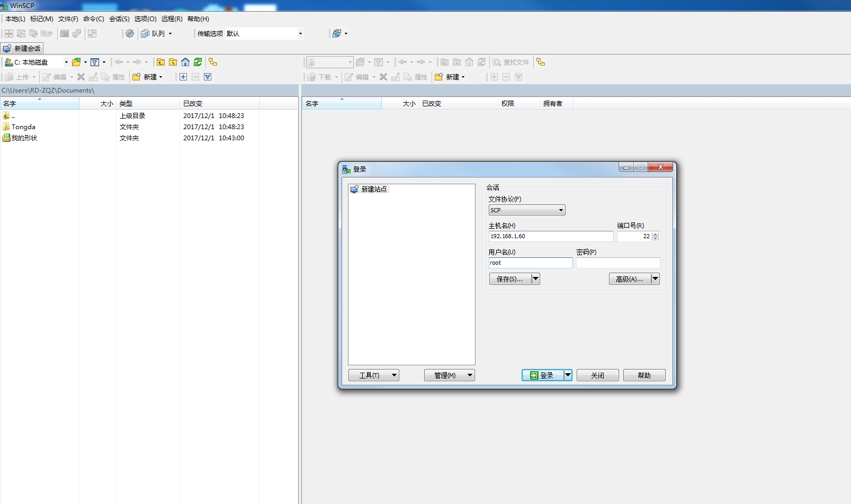This screenshot has height=504, width=851.
Task: Sort local files by 类型 column header
Action: (148, 104)
